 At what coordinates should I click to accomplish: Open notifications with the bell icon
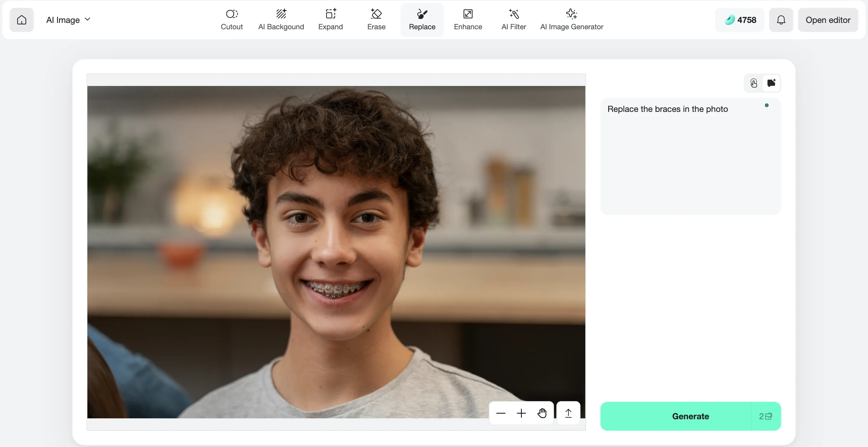pyautogui.click(x=781, y=20)
